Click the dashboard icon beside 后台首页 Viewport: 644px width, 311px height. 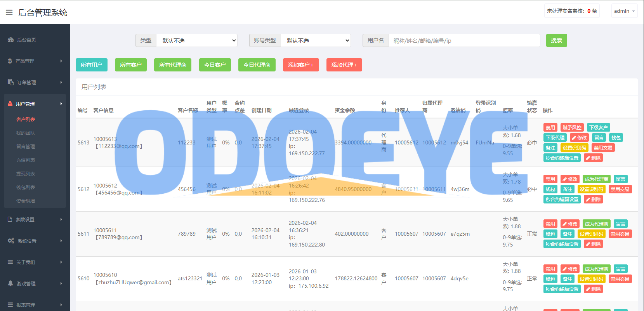[11, 40]
